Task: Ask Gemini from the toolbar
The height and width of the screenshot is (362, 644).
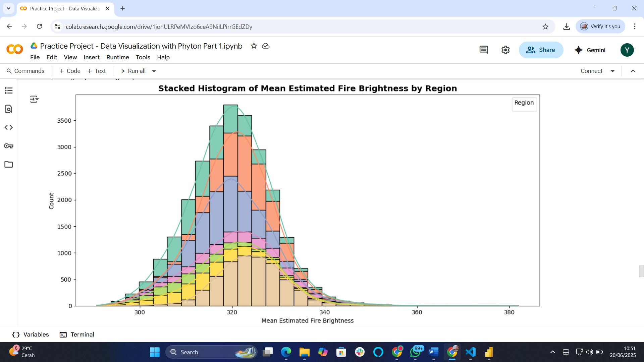Action: click(590, 50)
